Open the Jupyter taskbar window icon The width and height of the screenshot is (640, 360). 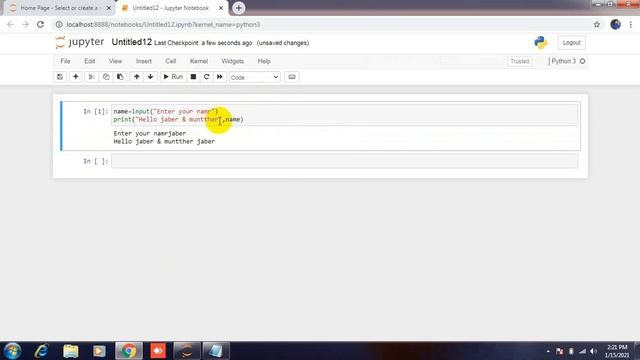[x=187, y=351]
